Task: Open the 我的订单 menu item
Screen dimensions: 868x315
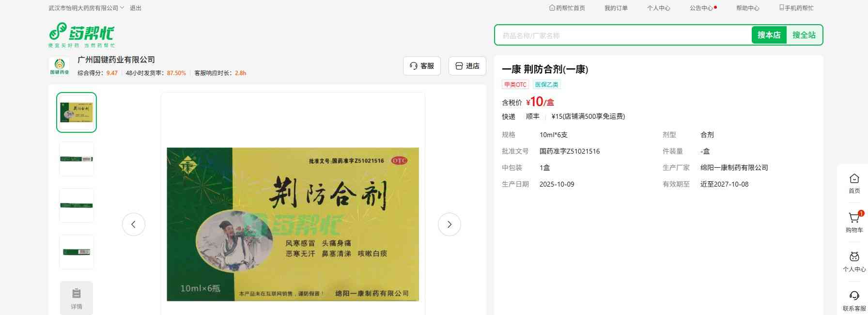Action: [616, 8]
